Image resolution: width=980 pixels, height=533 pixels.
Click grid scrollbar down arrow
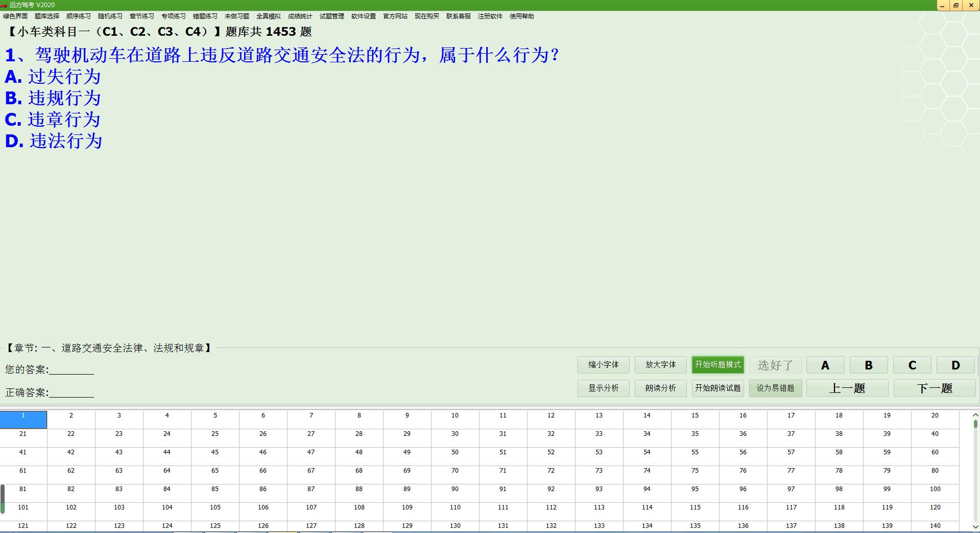click(x=975, y=527)
